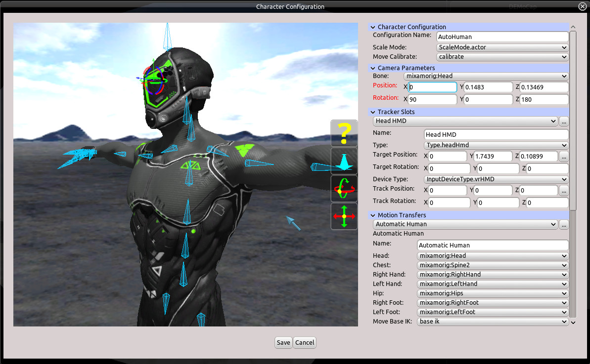The width and height of the screenshot is (590, 364).
Task: Select the rotation manipulator tool
Action: click(344, 188)
